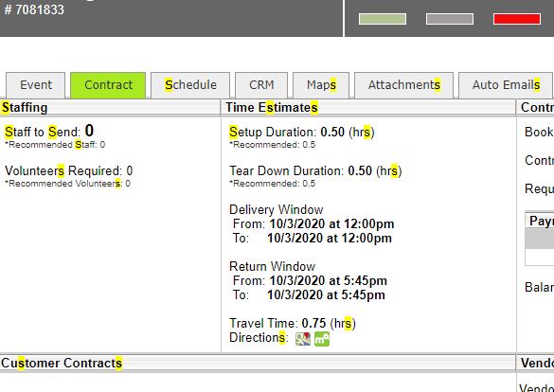Click the Return Window To date

pos(326,294)
